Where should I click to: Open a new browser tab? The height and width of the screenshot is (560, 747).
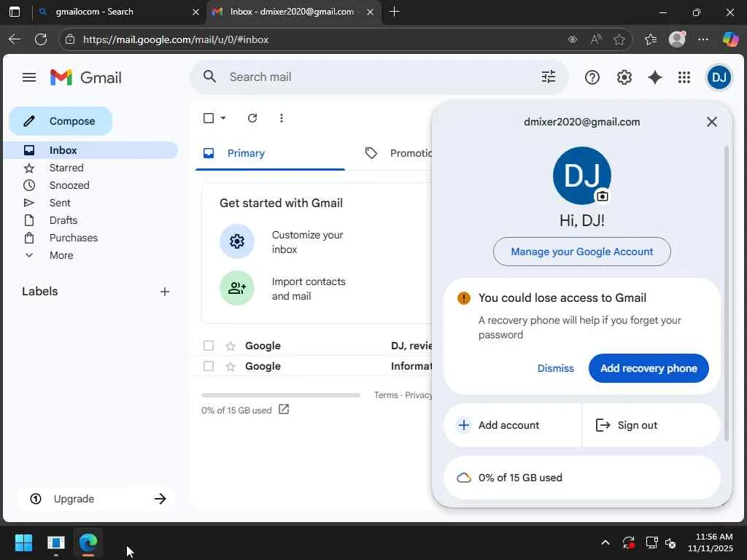coord(394,12)
